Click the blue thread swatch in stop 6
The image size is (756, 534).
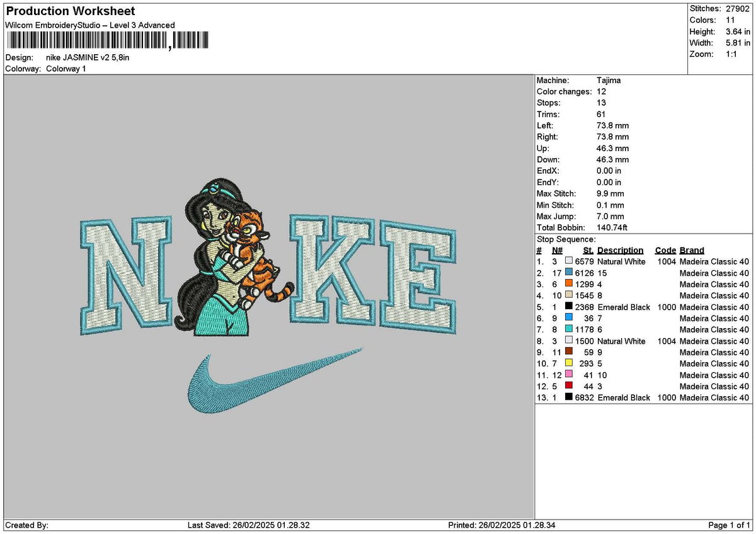(568, 319)
